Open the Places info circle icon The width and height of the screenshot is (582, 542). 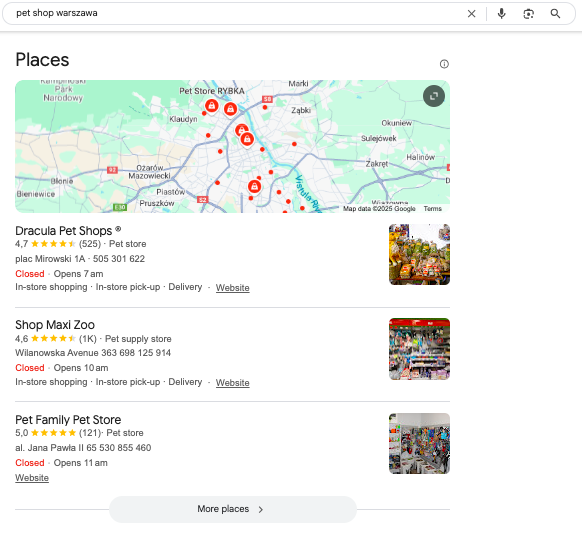click(444, 64)
